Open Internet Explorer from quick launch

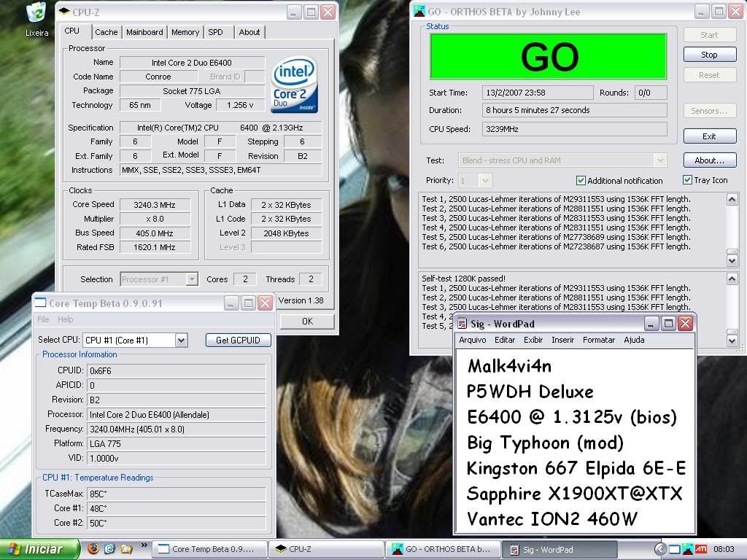pyautogui.click(x=110, y=548)
